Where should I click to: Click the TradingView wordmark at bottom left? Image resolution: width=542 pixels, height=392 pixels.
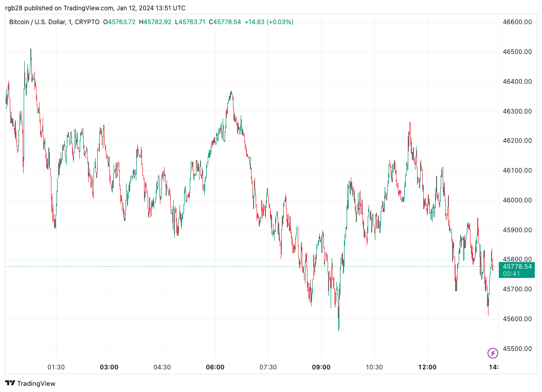pos(36,383)
